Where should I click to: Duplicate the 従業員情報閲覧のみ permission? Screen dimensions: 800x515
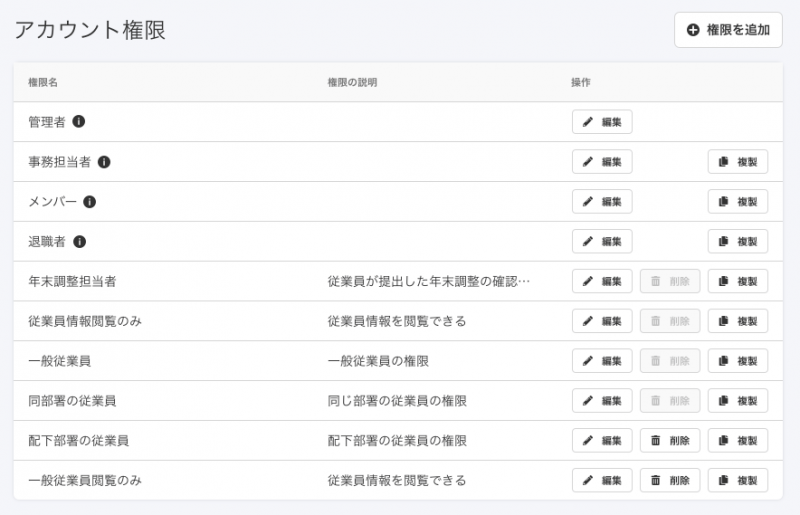[738, 321]
